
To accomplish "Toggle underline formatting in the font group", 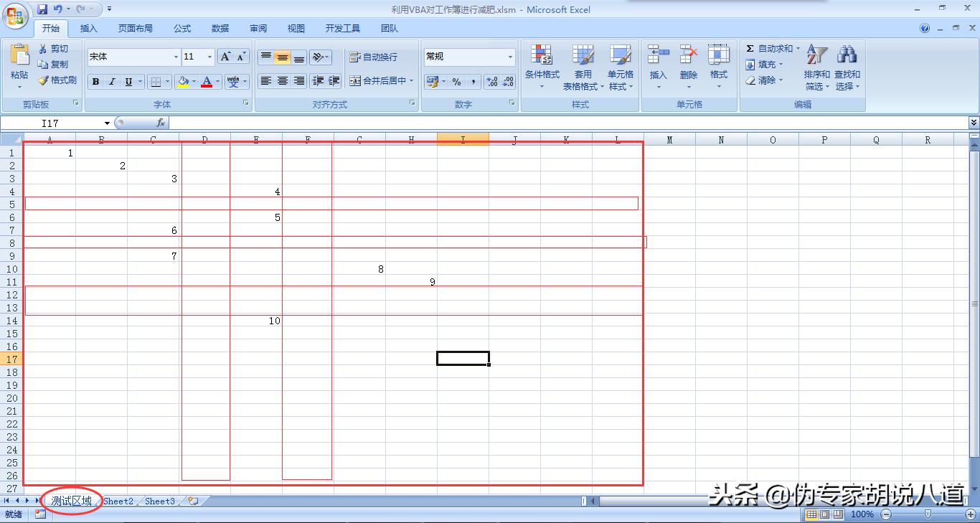I will click(x=127, y=81).
